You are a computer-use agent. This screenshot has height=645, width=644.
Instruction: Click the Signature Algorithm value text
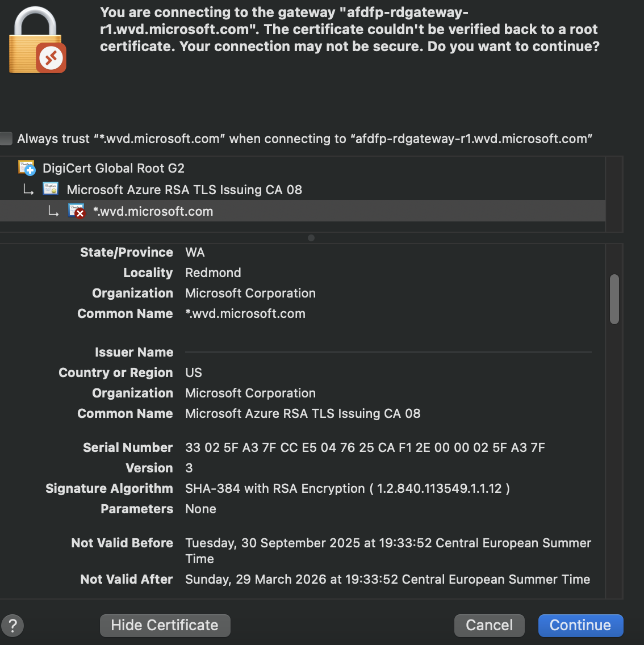click(347, 488)
